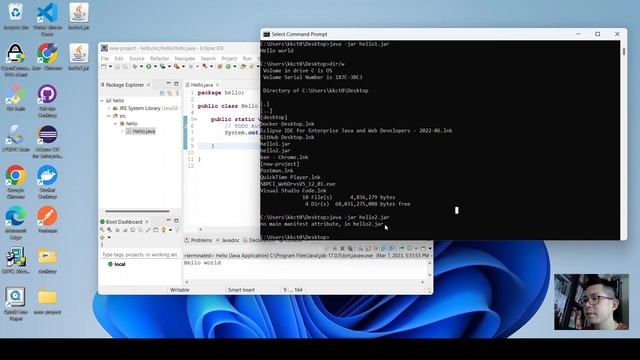Close the Boot Dashboard view
640x360 pixels.
tap(147, 222)
